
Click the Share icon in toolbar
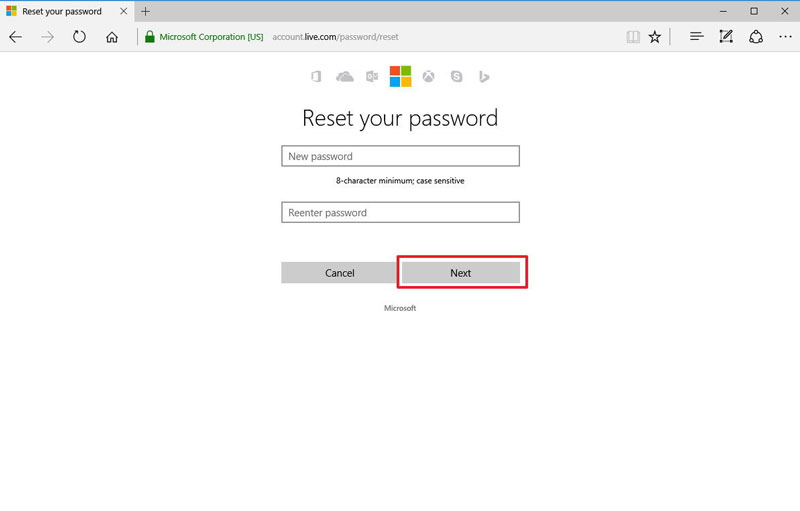[x=756, y=37]
